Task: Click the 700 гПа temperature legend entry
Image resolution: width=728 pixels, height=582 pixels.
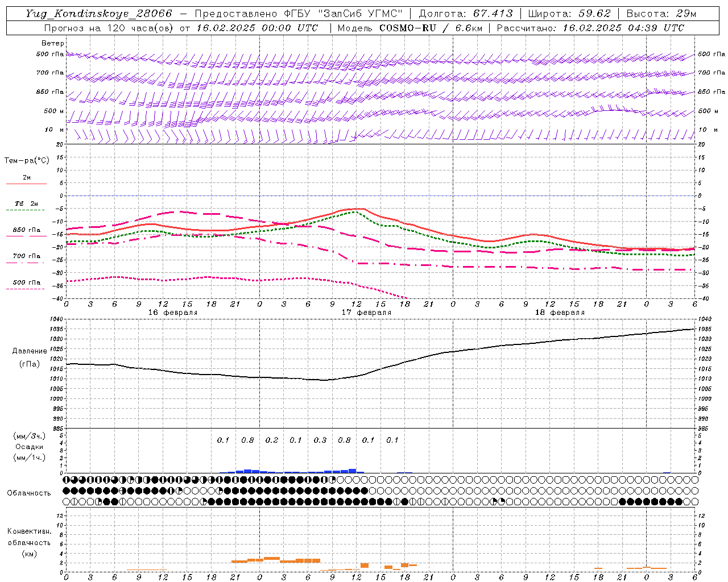Action: pyautogui.click(x=26, y=256)
